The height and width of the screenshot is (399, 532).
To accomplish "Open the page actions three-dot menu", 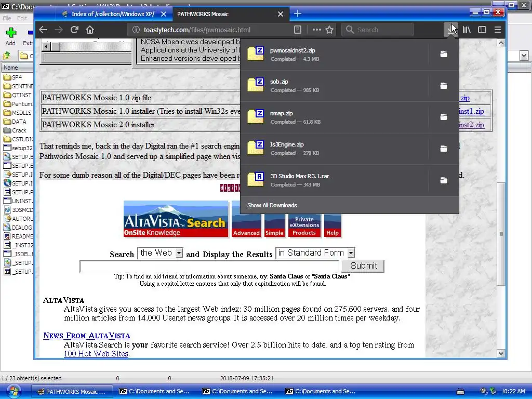I will coord(316,30).
